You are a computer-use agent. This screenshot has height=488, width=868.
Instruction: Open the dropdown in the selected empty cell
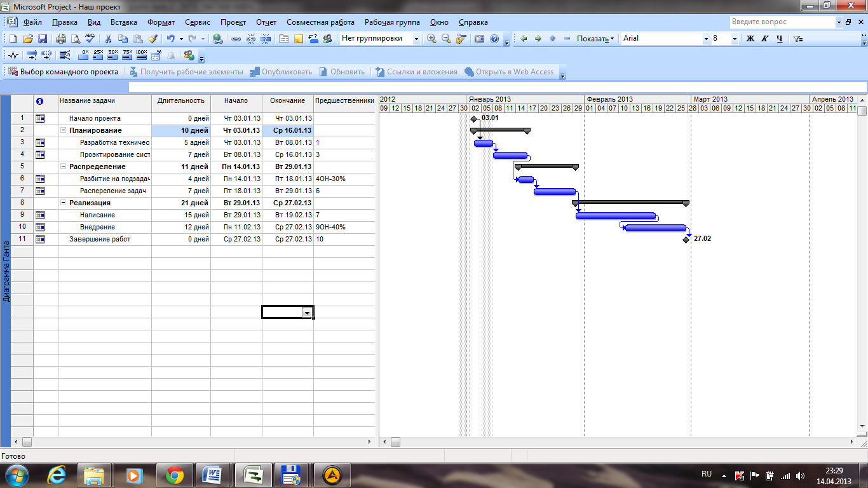[308, 312]
